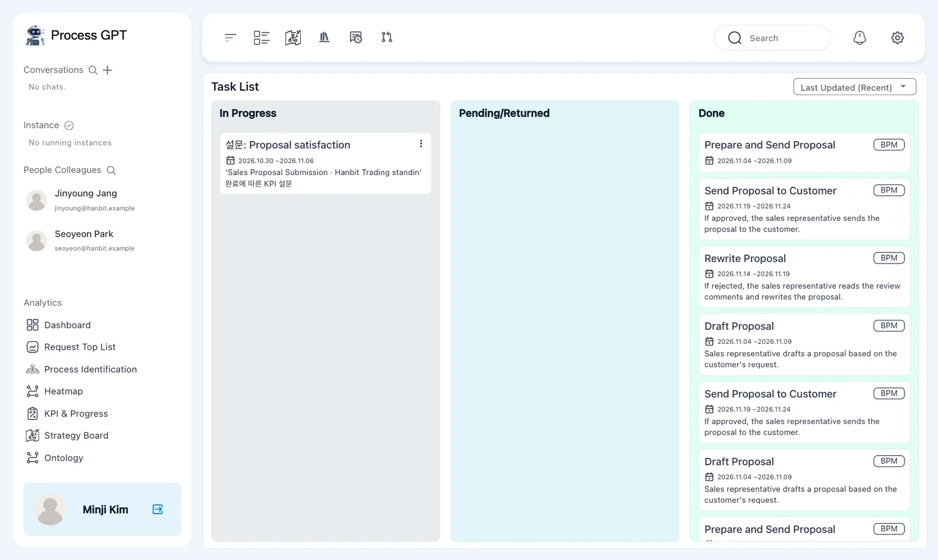
Task: Click the Conversations section label
Action: pyautogui.click(x=53, y=70)
